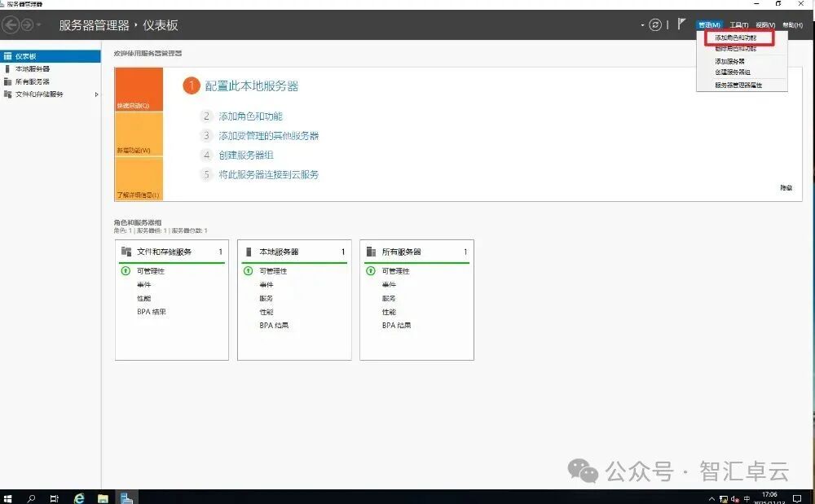Viewport: 815px width, 504px height.
Task: Select 服务器管理器属性 in the dropdown menu
Action: click(738, 85)
